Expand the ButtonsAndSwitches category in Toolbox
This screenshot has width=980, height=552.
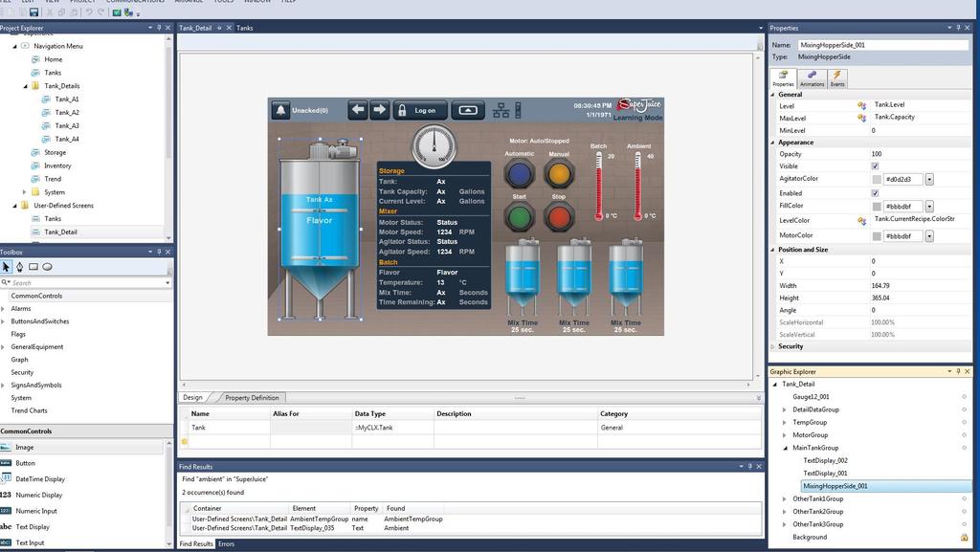(3, 321)
